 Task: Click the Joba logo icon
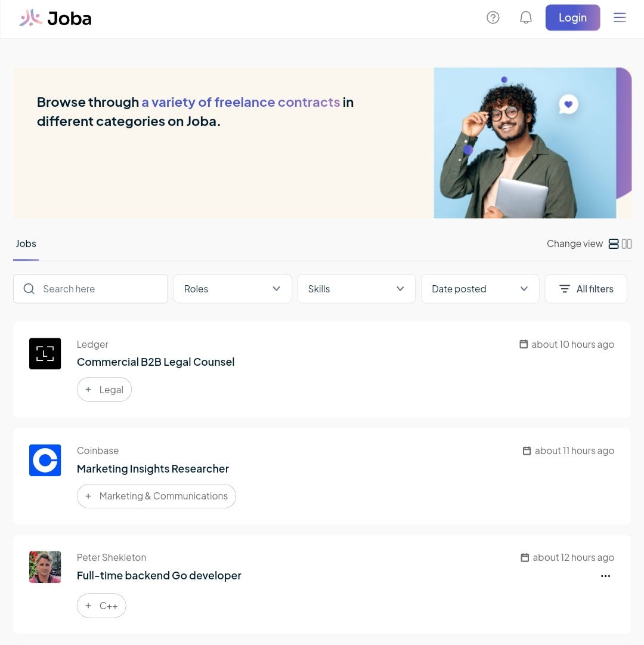click(x=31, y=17)
